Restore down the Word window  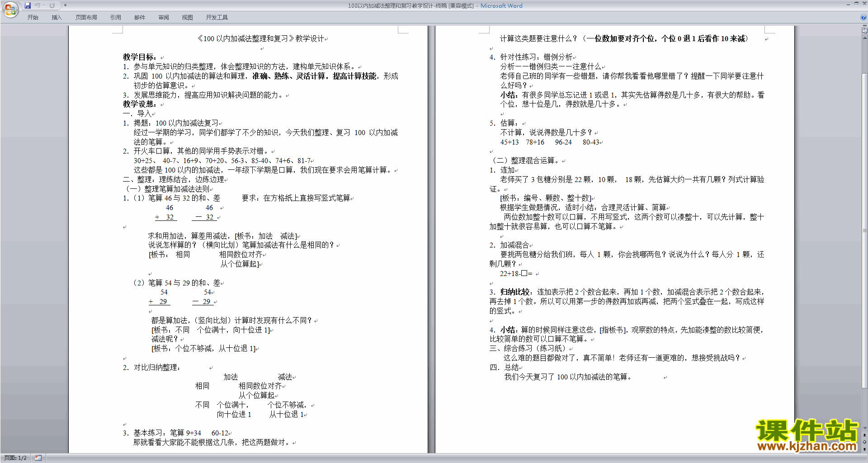click(x=856, y=4)
